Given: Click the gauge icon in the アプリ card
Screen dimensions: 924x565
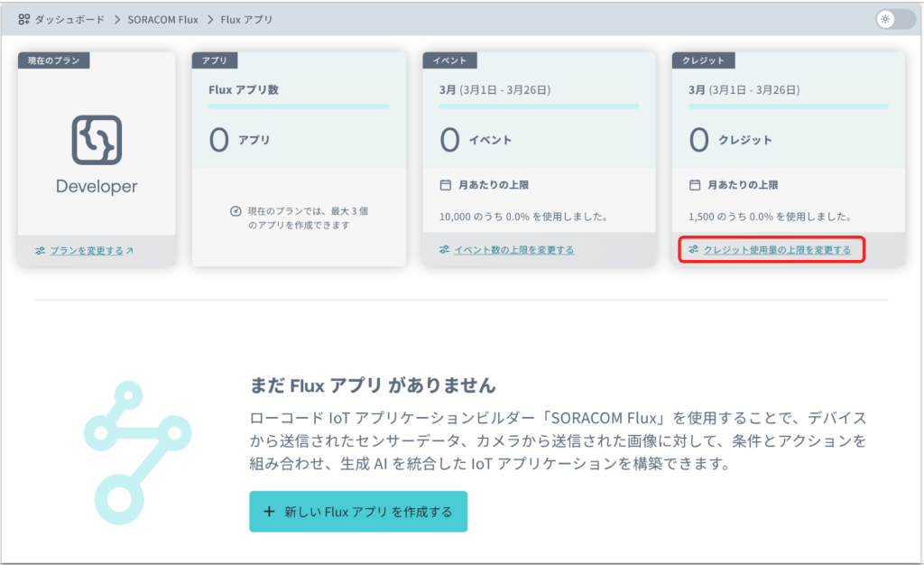Looking at the screenshot, I should [236, 210].
